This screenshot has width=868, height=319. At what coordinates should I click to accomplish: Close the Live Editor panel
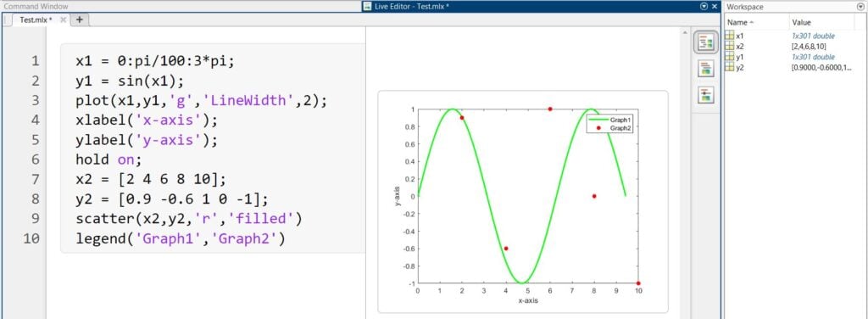click(x=715, y=7)
